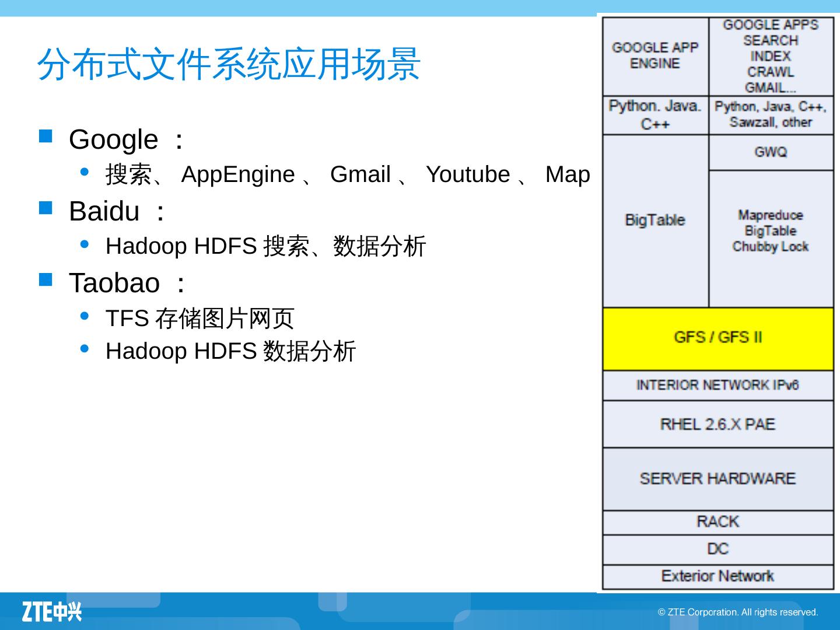
Task: Select the 'DC' layer in the diagram
Action: (718, 549)
